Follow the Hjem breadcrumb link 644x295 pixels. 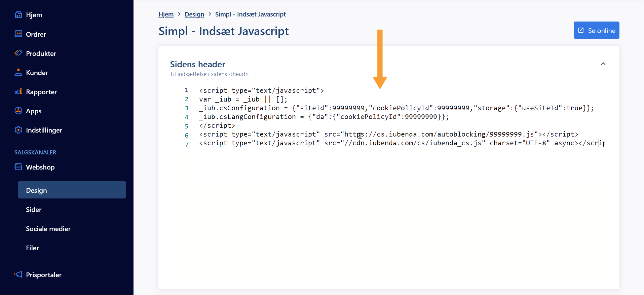166,14
